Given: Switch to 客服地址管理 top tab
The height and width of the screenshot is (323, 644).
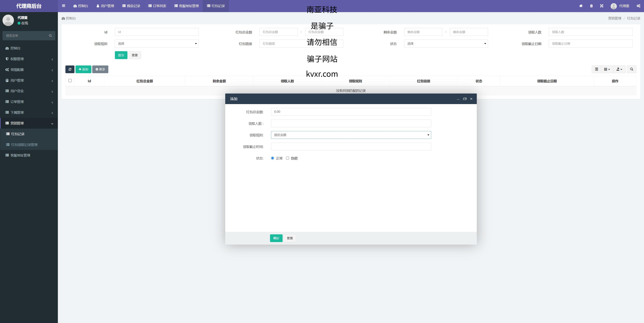Looking at the screenshot, I should [186, 6].
